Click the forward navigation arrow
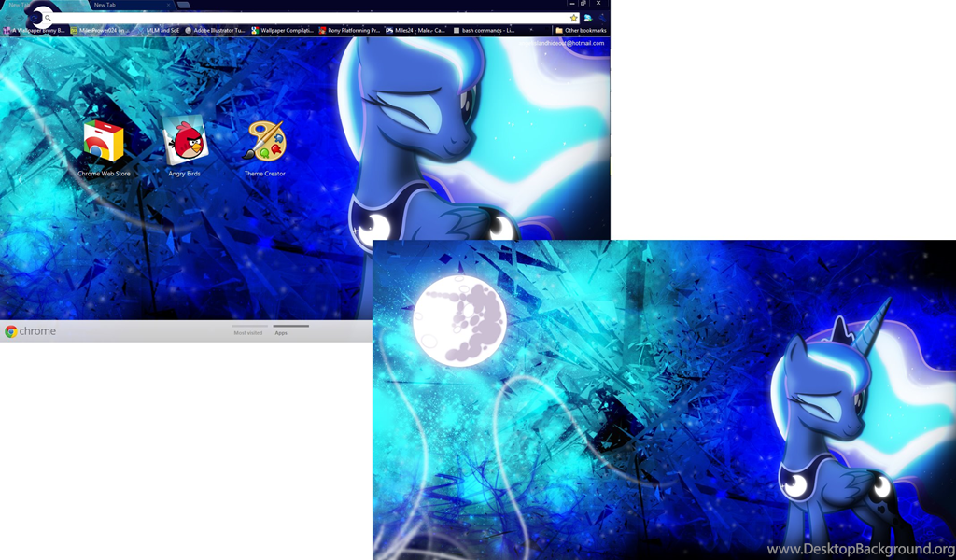956x560 pixels. tap(21, 19)
